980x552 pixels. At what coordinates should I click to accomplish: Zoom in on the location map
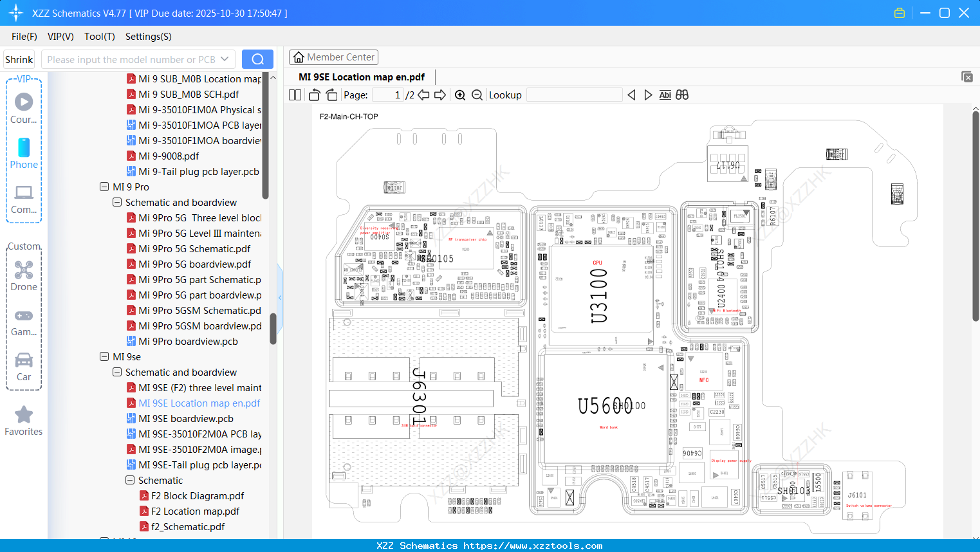tap(460, 95)
